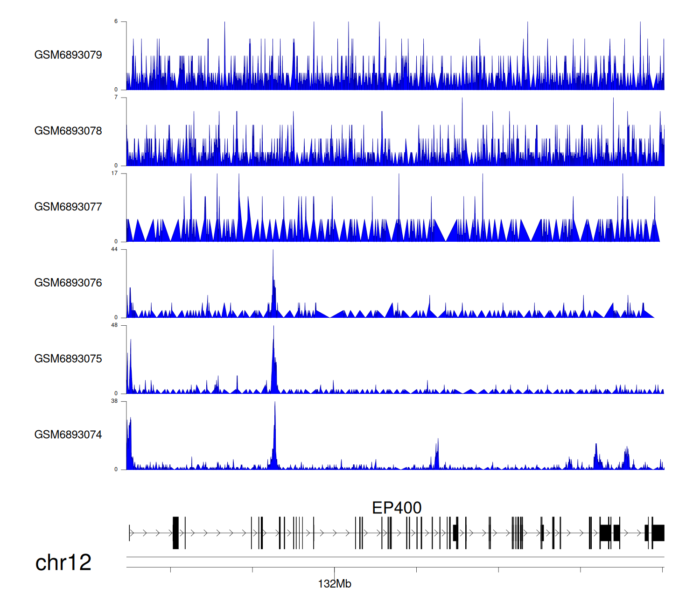Click the first thick exon of EP400
This screenshot has height=616, width=700.
click(175, 532)
